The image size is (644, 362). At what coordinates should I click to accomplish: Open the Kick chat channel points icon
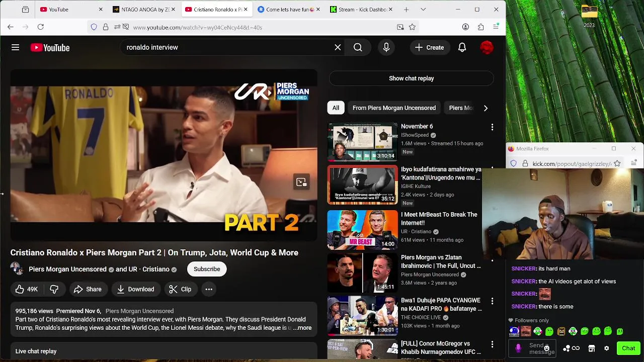pyautogui.click(x=571, y=348)
